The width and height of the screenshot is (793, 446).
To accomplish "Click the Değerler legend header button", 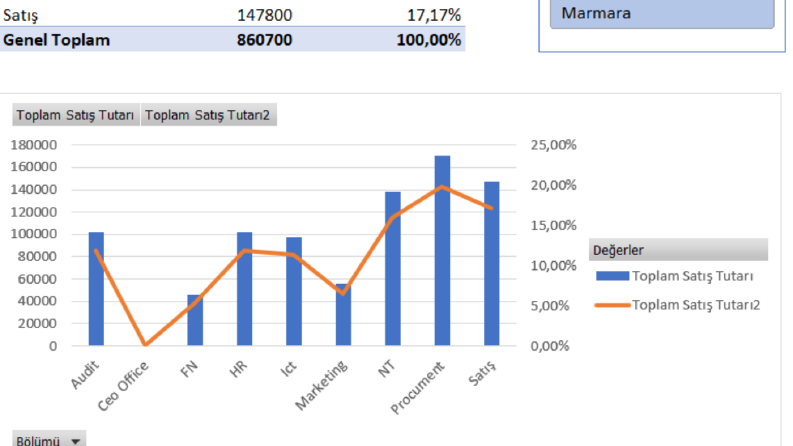I will click(678, 250).
